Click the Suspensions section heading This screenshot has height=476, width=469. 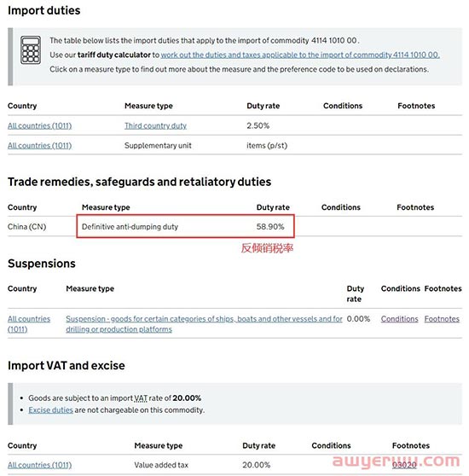[x=42, y=264]
